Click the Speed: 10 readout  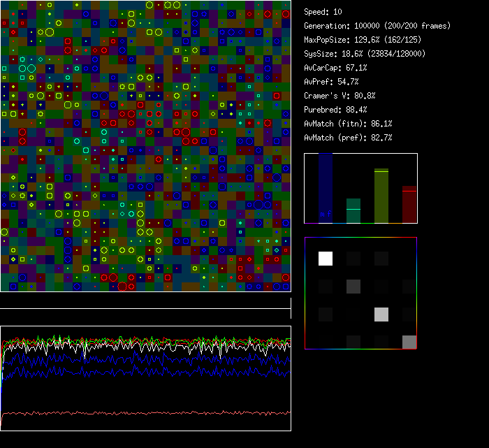(x=323, y=12)
